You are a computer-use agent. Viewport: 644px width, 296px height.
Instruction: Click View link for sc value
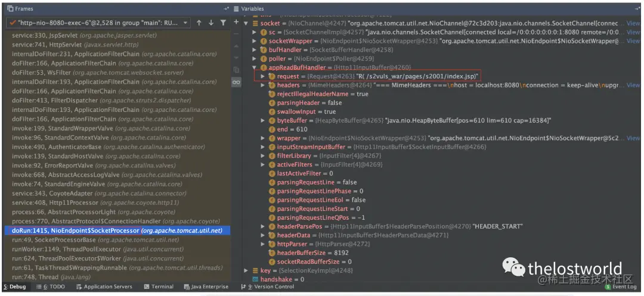[x=633, y=32]
